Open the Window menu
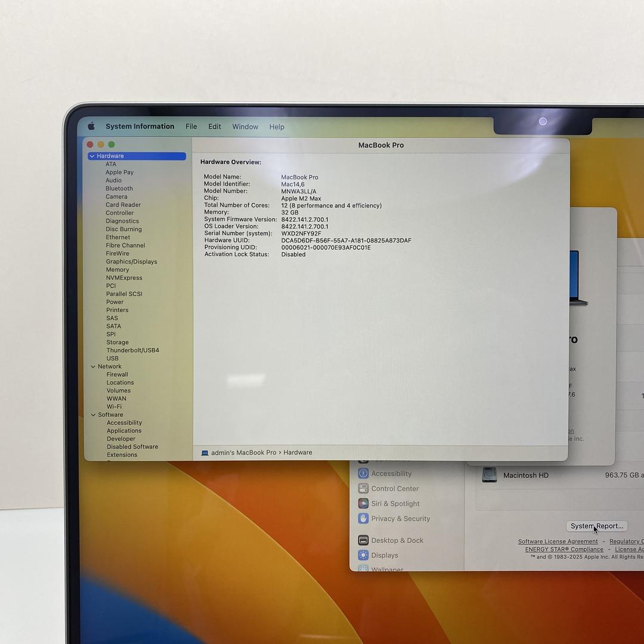644x644 pixels. point(245,127)
